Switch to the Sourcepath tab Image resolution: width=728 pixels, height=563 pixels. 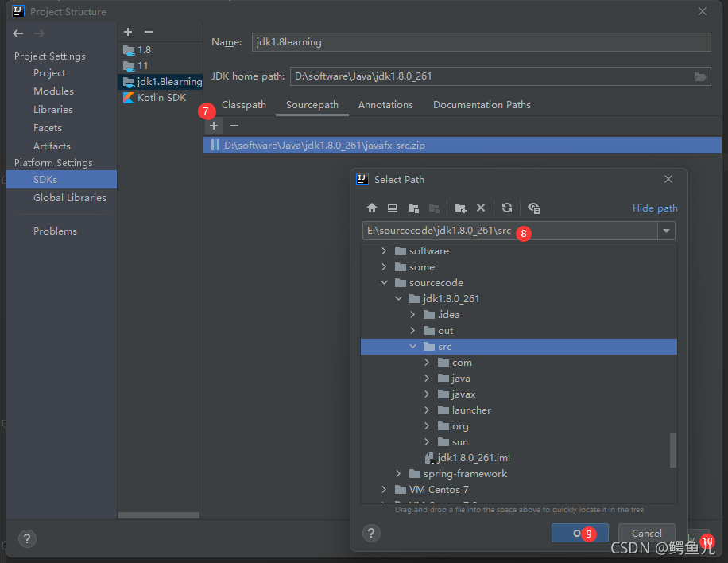(x=312, y=105)
